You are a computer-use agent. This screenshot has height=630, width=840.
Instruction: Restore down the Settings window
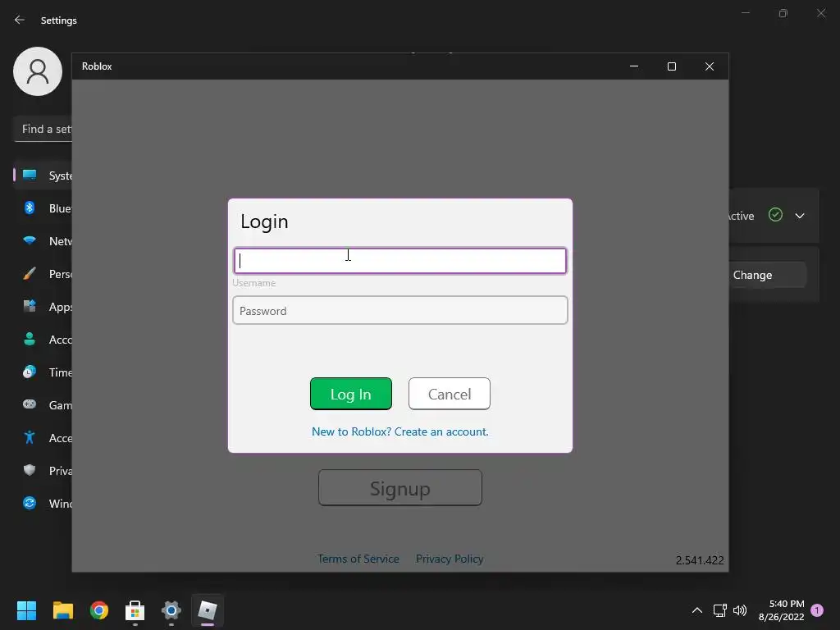[783, 13]
